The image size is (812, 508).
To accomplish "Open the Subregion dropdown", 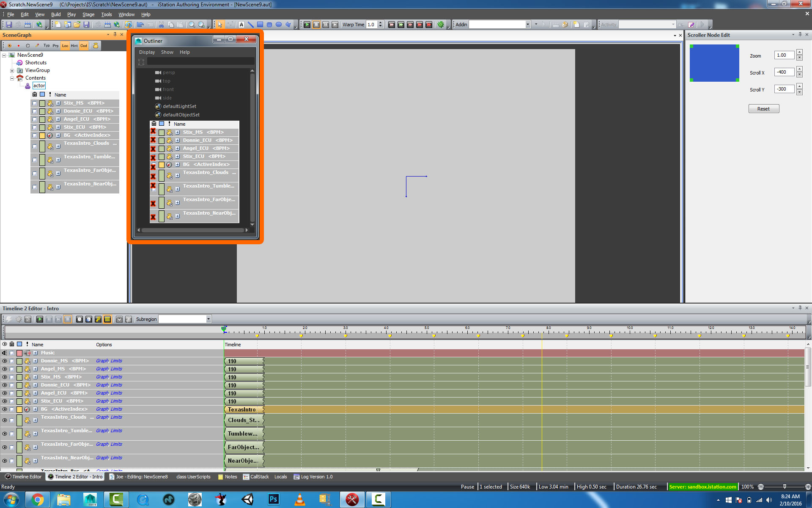I will 208,319.
